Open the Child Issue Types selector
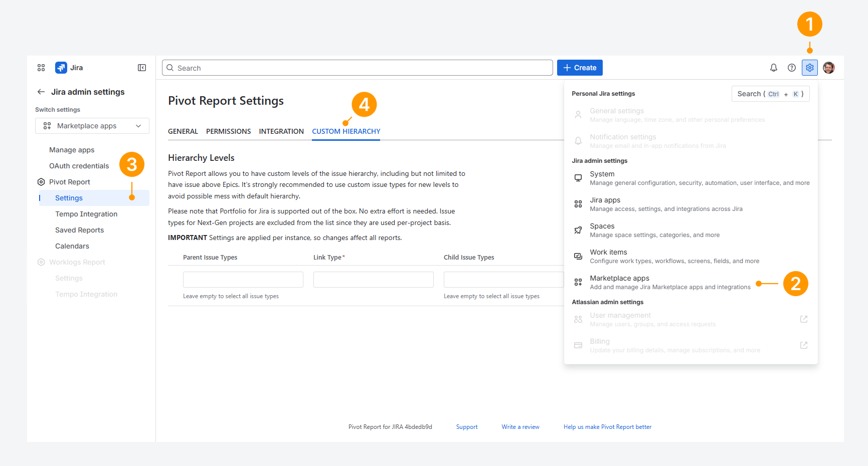 point(504,280)
